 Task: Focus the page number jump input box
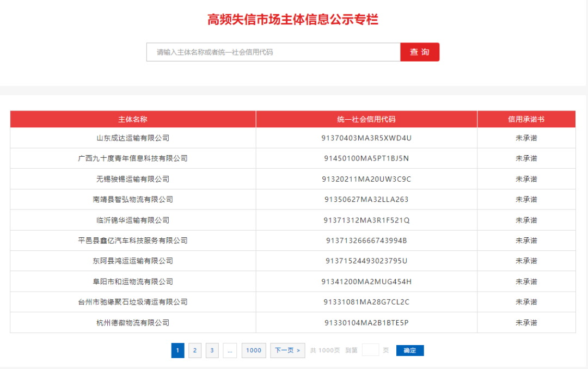coord(370,350)
